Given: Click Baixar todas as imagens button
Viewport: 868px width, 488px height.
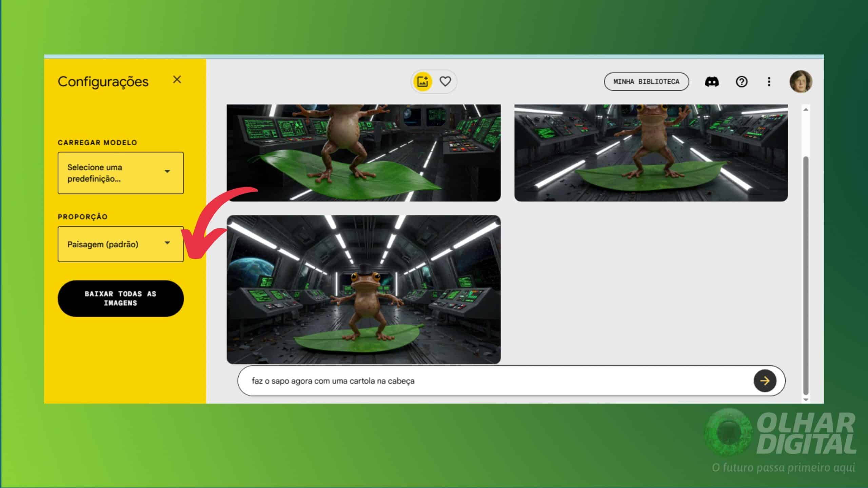Looking at the screenshot, I should [x=121, y=298].
